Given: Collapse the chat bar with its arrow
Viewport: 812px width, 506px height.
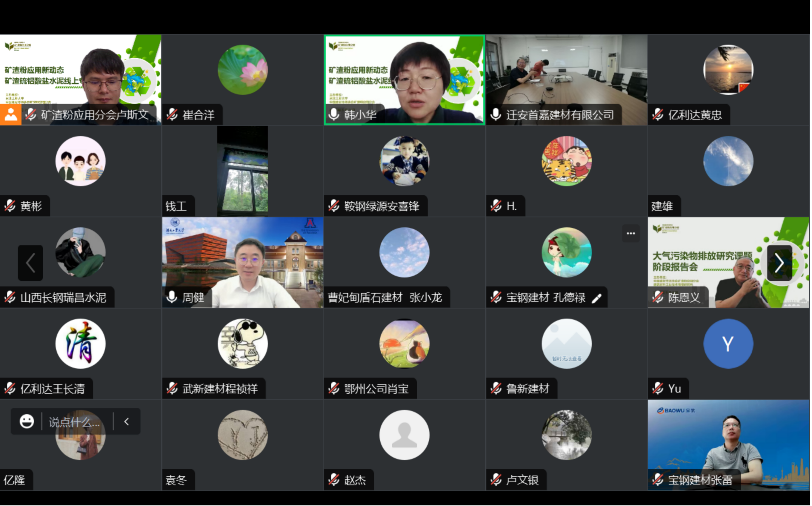Looking at the screenshot, I should (127, 422).
